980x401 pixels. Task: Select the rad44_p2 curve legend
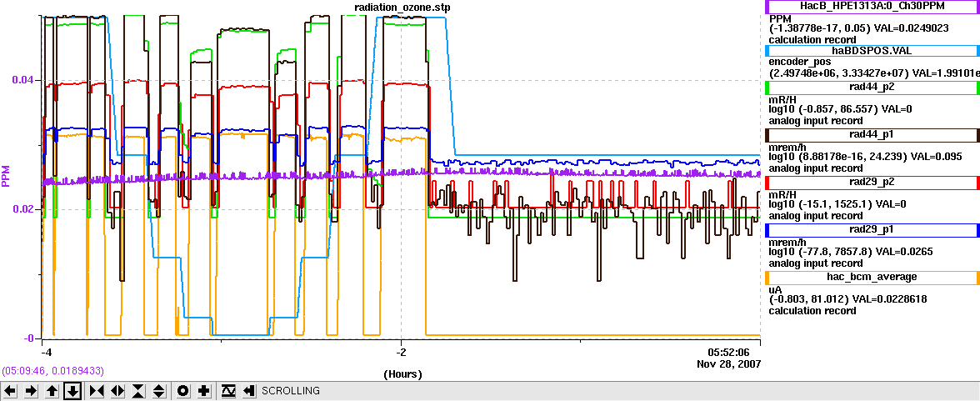pyautogui.click(x=872, y=88)
